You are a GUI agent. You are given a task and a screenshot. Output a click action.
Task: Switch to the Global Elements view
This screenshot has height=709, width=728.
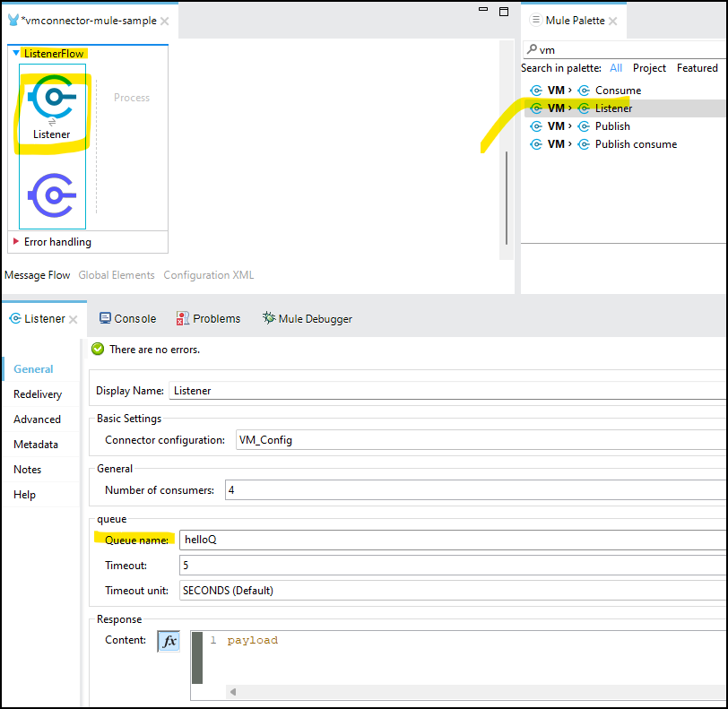tap(116, 275)
